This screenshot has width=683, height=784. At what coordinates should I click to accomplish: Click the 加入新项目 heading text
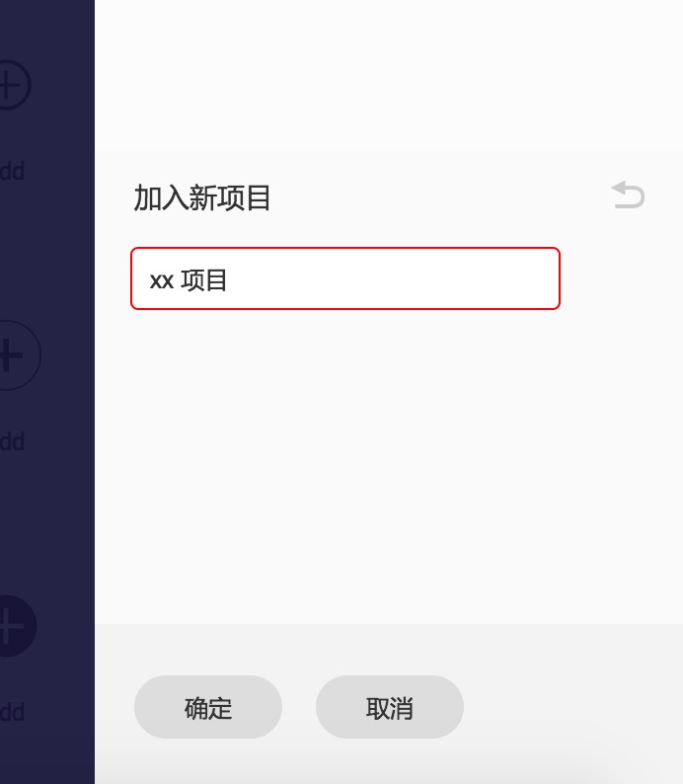tap(202, 197)
